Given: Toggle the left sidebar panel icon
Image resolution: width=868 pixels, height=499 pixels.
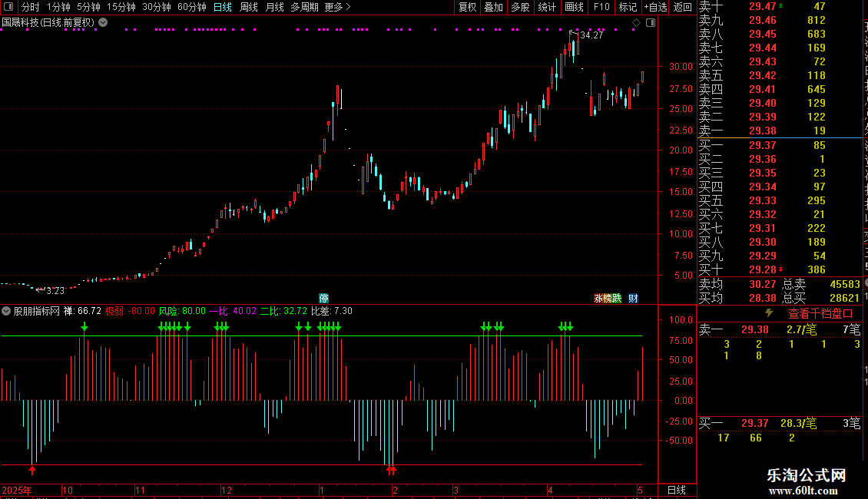Looking at the screenshot, I should tap(8, 7).
